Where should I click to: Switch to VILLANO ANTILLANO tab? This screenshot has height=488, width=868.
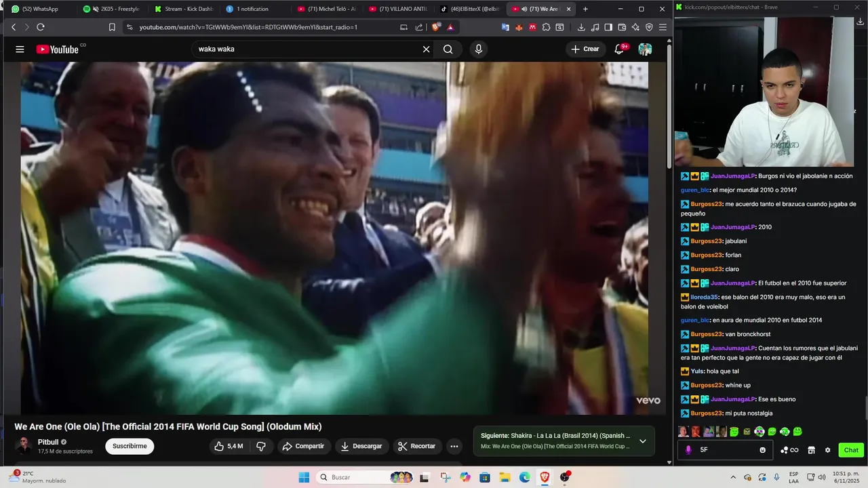399,9
